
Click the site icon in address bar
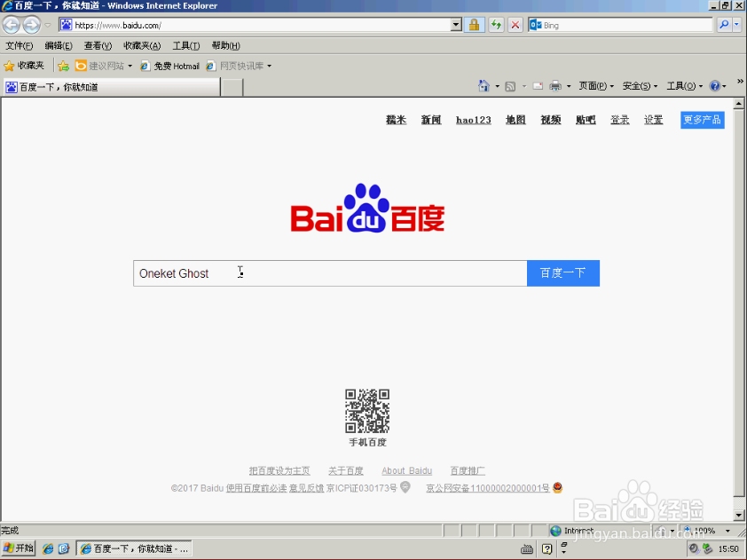coord(67,25)
